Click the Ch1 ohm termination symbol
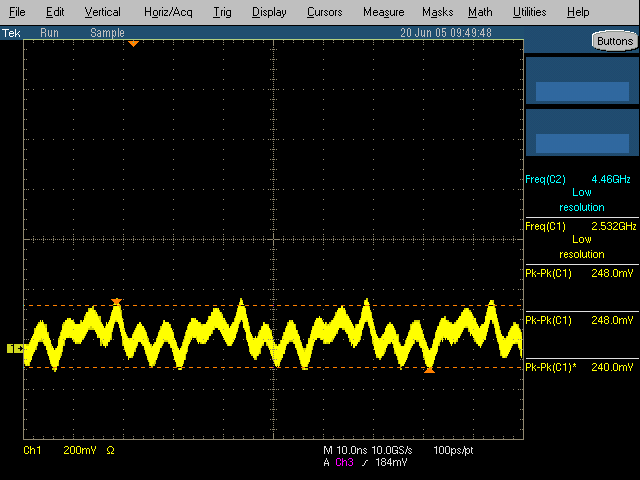 pyautogui.click(x=110, y=451)
